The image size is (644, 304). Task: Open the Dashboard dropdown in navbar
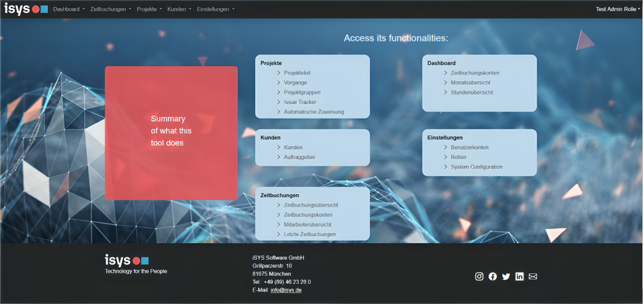tap(69, 9)
